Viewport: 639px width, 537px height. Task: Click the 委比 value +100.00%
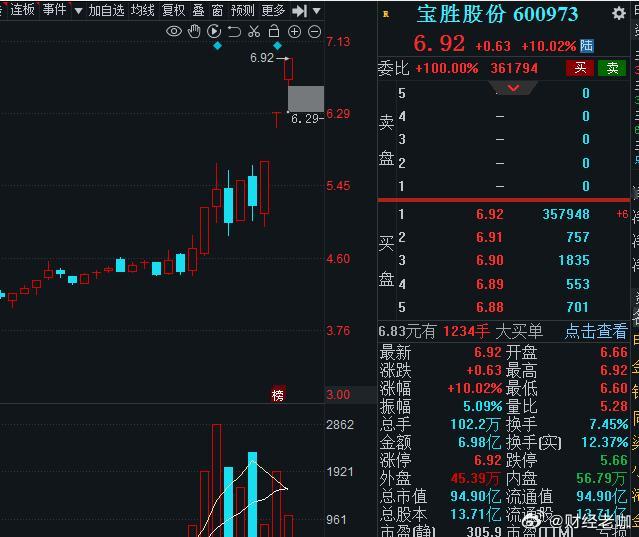click(447, 68)
